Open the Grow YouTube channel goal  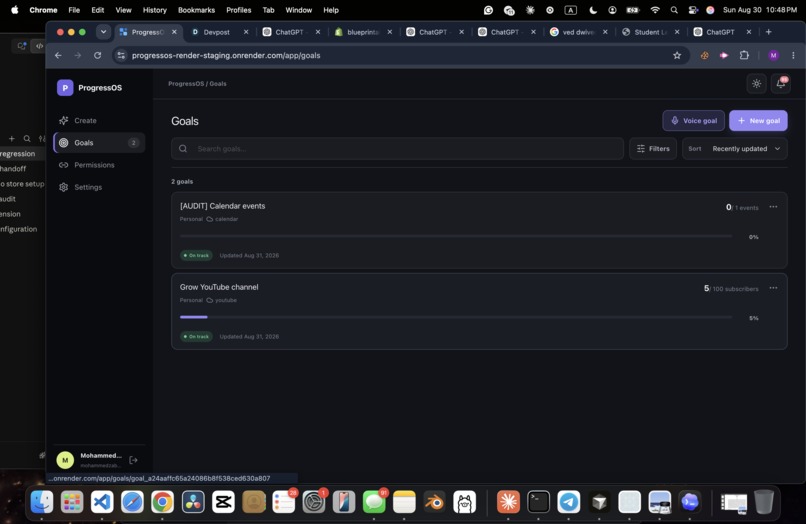(479, 311)
